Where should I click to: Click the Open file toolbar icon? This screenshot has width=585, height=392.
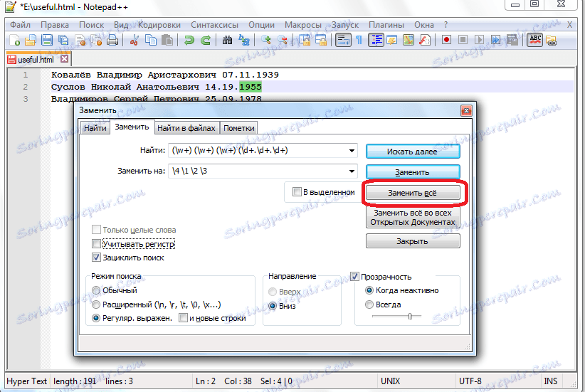click(x=30, y=40)
